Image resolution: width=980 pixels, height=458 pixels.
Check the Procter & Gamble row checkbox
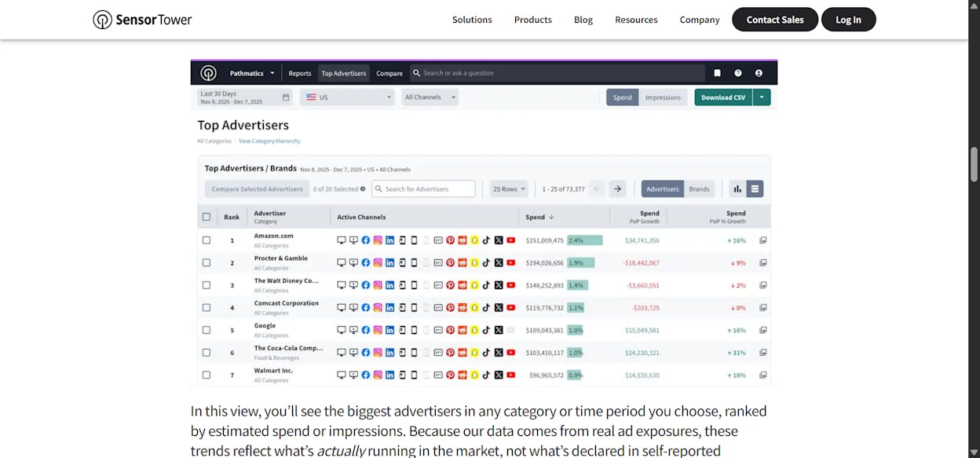pos(207,262)
